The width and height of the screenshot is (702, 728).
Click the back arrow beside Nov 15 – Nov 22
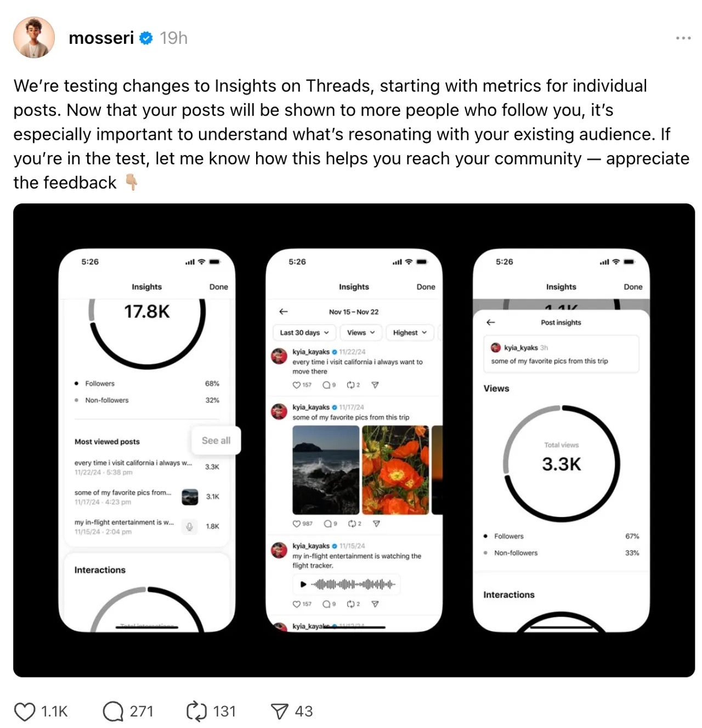point(284,311)
